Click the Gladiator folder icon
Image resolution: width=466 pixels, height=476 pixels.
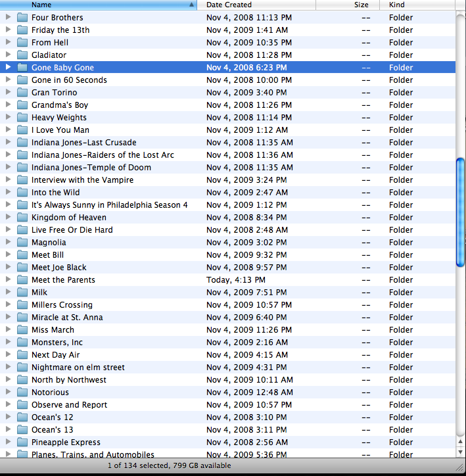22,55
